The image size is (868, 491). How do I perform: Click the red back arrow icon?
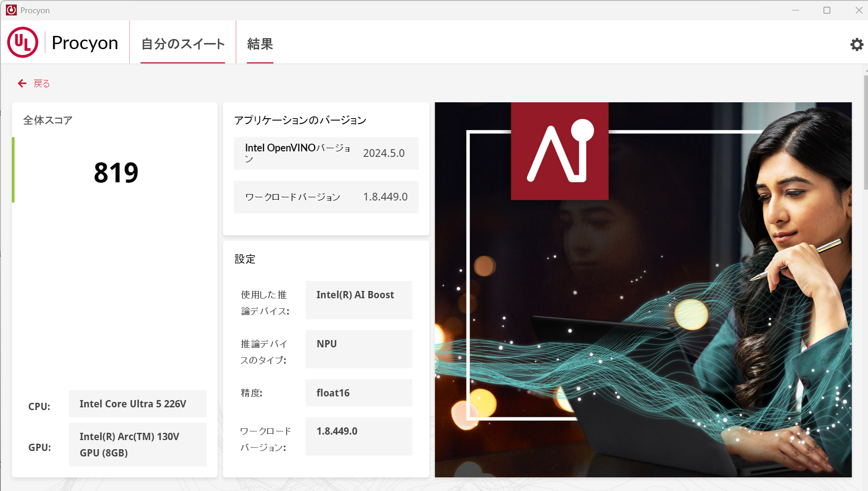click(x=22, y=83)
